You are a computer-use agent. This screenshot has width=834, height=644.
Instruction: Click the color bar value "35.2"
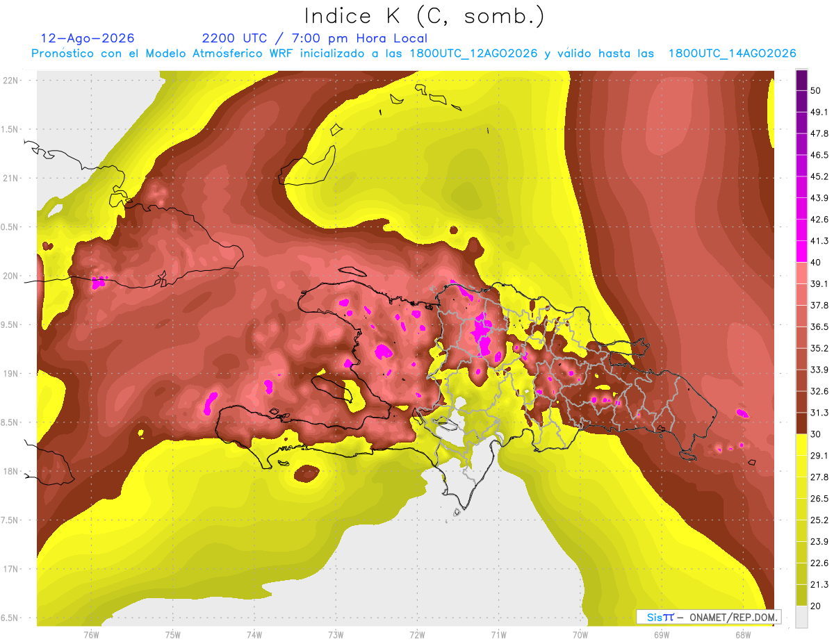pos(819,348)
